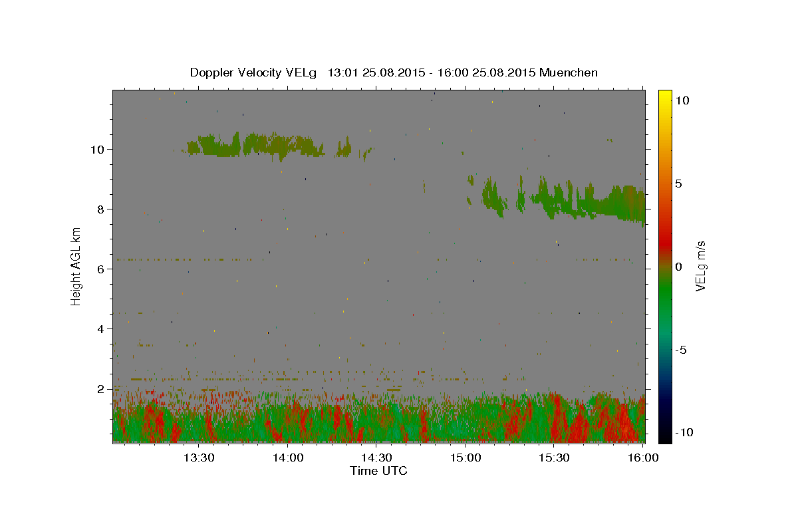Click the 'VELg m/s' colorbar label
Viewport: 798px width, 532px height.
click(701, 266)
